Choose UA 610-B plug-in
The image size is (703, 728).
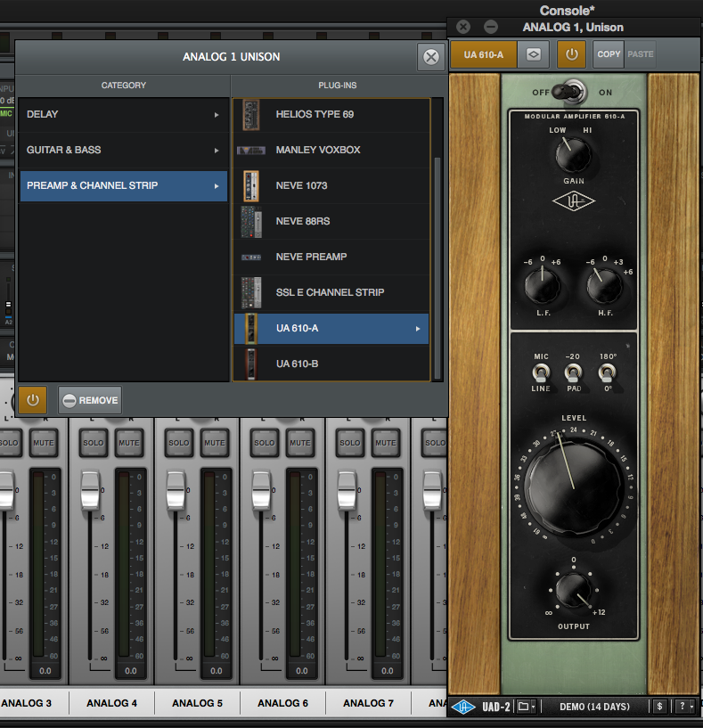[331, 364]
